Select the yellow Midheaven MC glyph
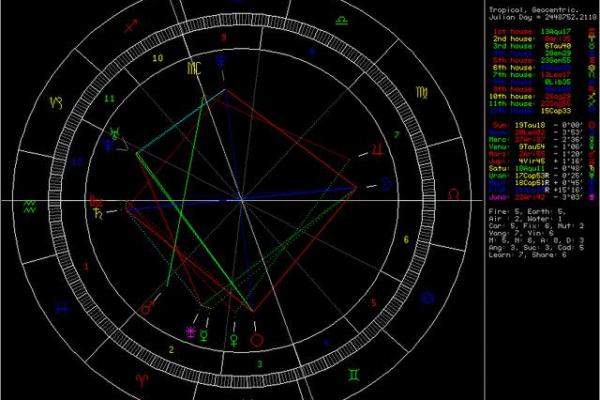 coord(192,68)
